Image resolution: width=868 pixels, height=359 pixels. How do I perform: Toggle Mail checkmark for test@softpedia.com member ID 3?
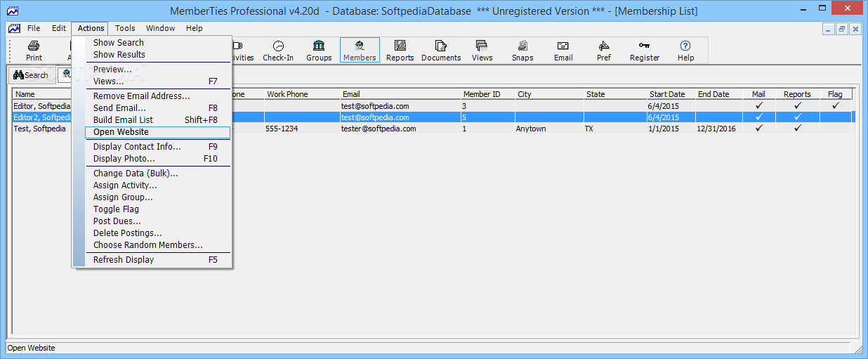[x=758, y=106]
